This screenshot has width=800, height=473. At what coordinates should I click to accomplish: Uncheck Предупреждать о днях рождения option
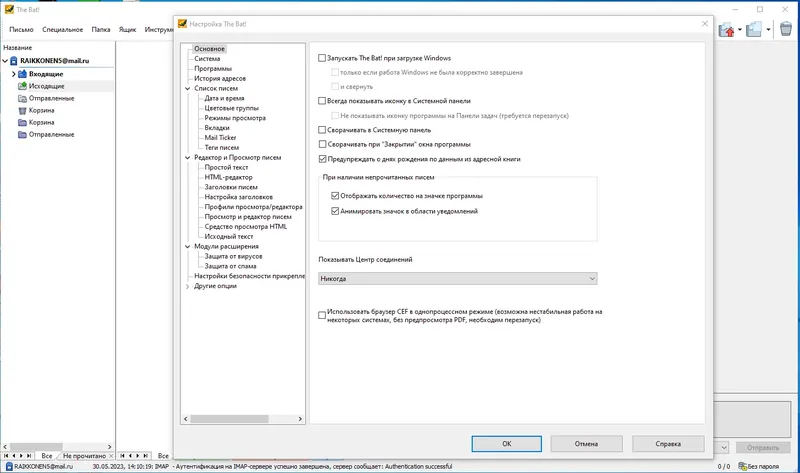coord(322,159)
